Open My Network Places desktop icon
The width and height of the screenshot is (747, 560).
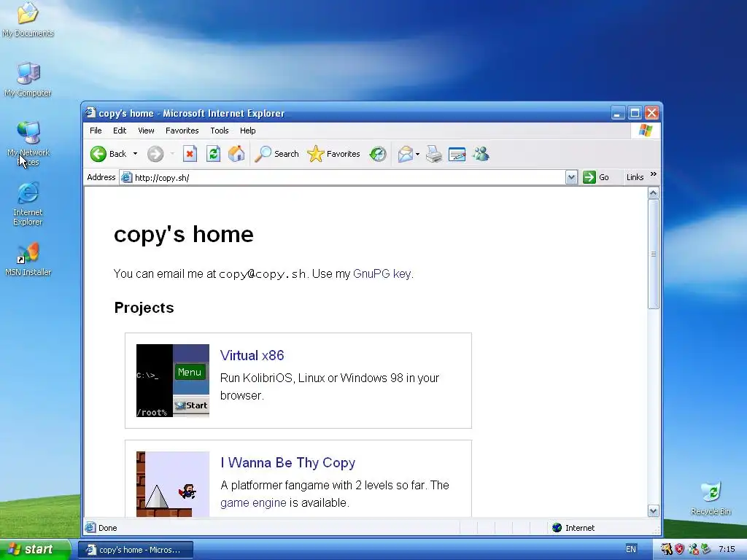point(28,144)
